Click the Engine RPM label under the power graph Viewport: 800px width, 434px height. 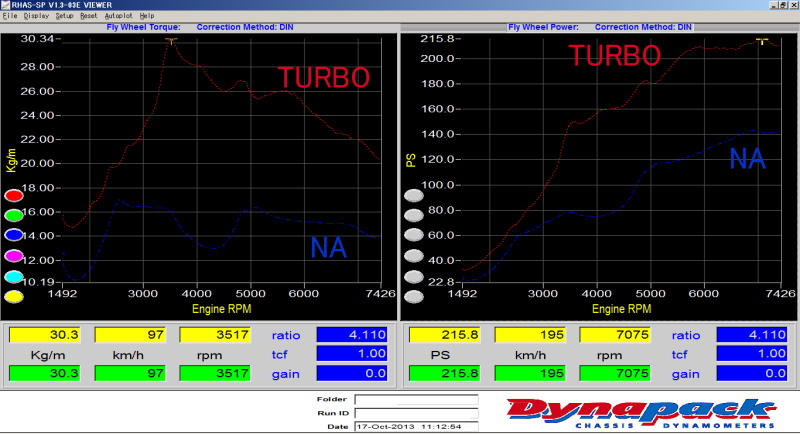click(x=621, y=309)
